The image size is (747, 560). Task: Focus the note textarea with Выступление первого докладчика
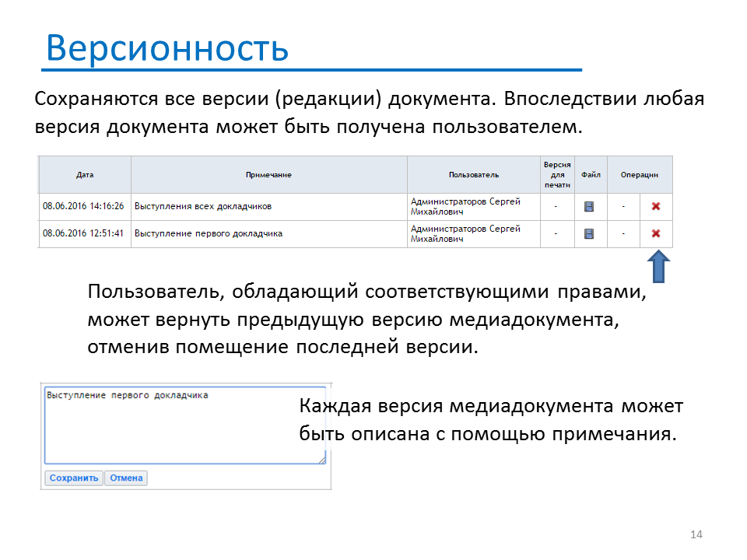tap(185, 425)
